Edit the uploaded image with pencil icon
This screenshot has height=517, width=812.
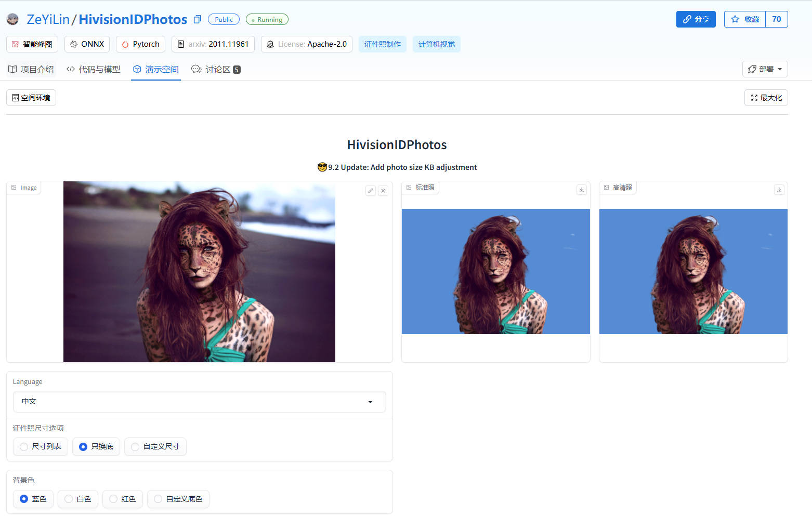point(371,191)
